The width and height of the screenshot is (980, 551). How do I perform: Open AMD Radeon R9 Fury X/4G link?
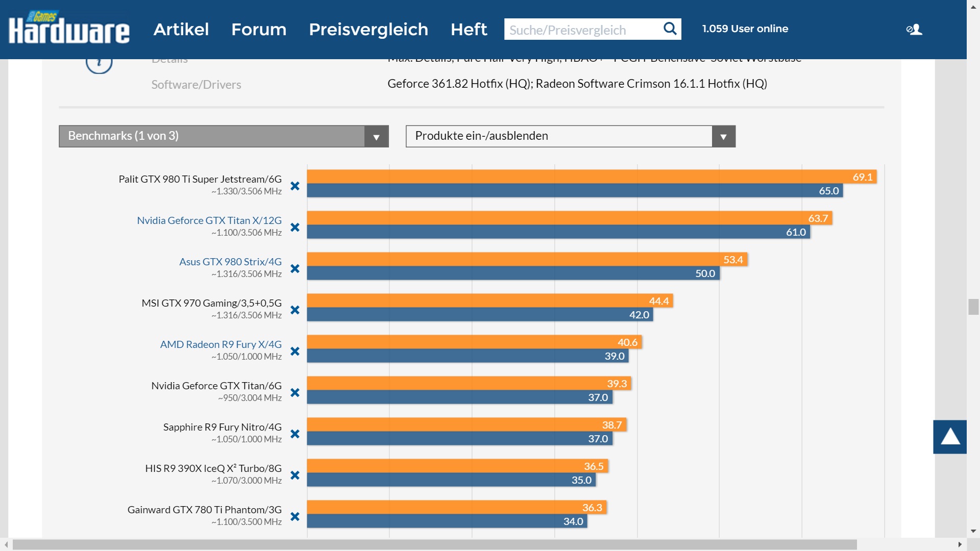(x=220, y=344)
